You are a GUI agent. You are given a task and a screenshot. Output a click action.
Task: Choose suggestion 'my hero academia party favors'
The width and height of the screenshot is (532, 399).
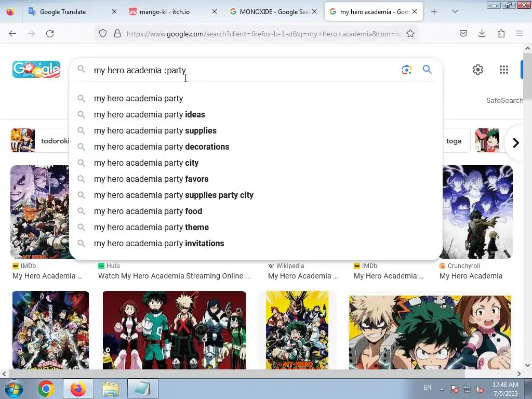(256, 179)
